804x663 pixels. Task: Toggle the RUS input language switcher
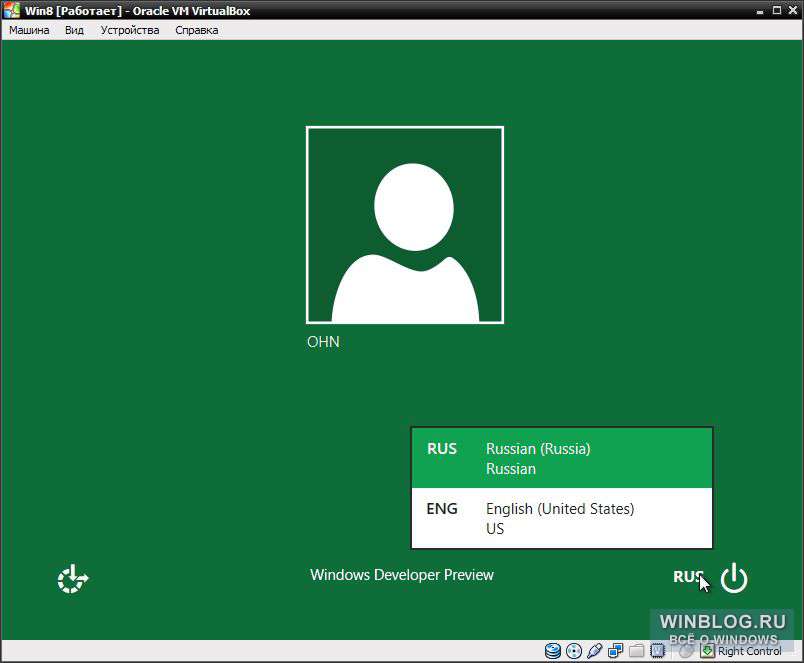tap(688, 577)
